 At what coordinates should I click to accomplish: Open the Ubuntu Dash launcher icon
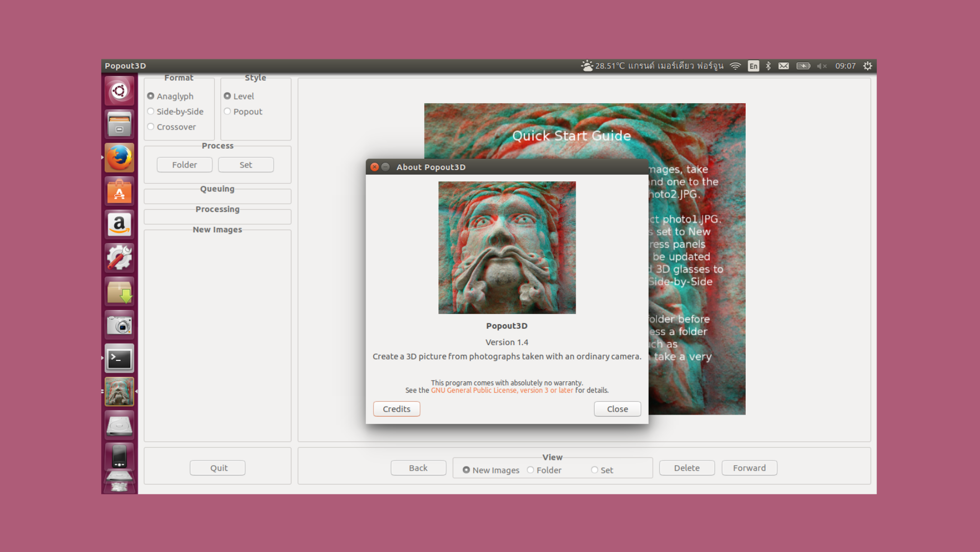pyautogui.click(x=119, y=91)
